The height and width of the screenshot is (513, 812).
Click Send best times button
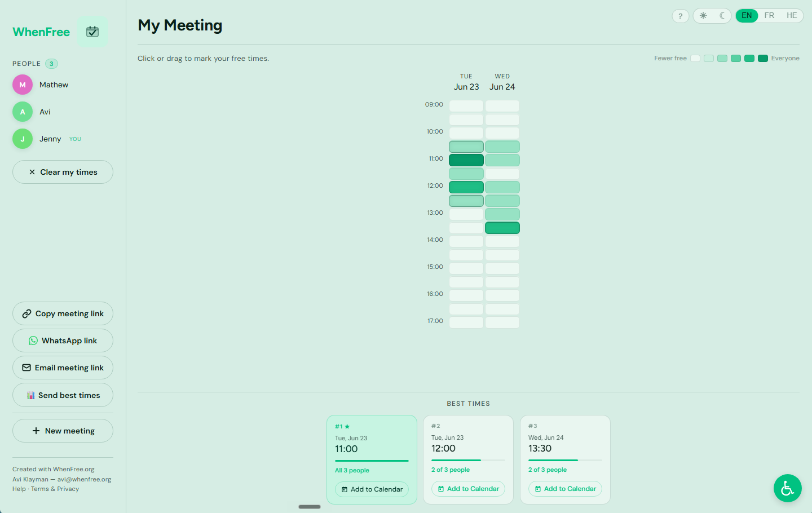pos(63,395)
